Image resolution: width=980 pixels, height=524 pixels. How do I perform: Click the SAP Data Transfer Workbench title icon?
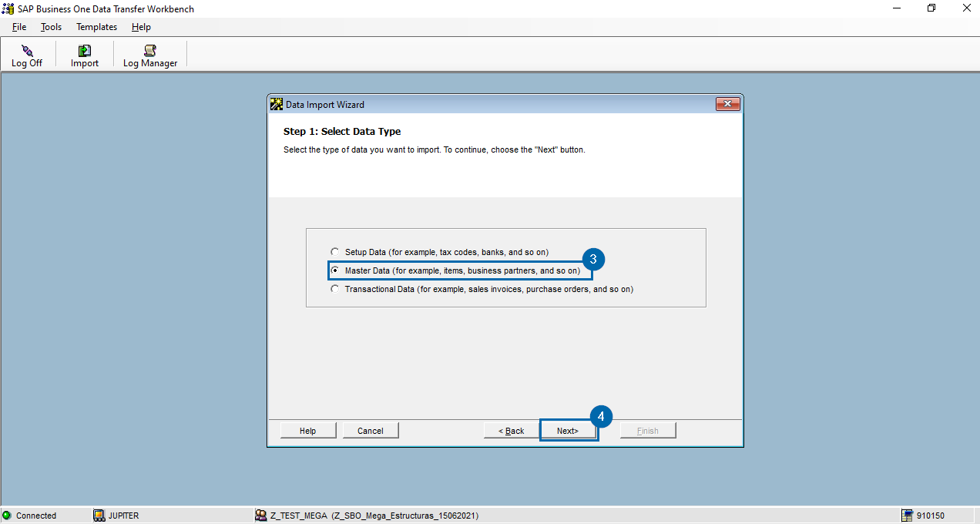(x=8, y=8)
